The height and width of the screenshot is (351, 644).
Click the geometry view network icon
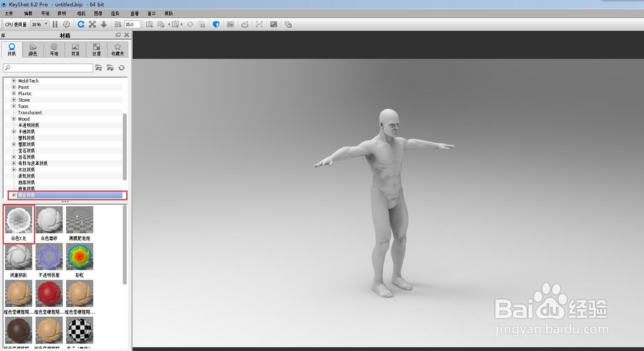(259, 24)
